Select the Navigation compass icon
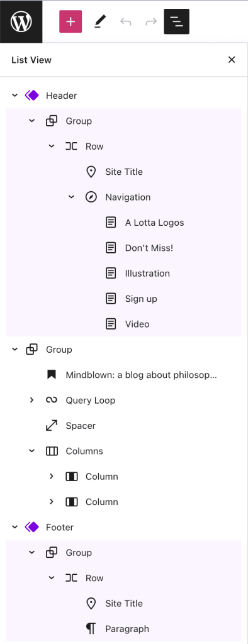 tap(91, 197)
